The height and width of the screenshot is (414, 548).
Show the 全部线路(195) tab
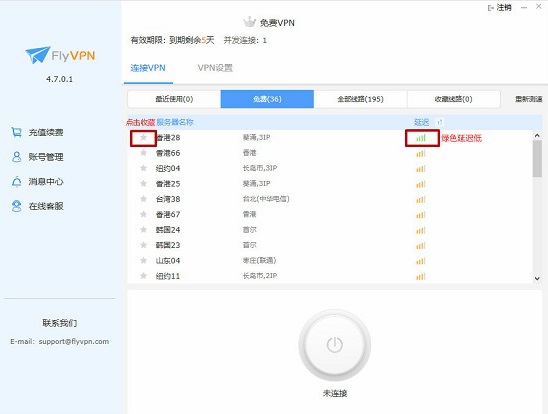coord(360,99)
